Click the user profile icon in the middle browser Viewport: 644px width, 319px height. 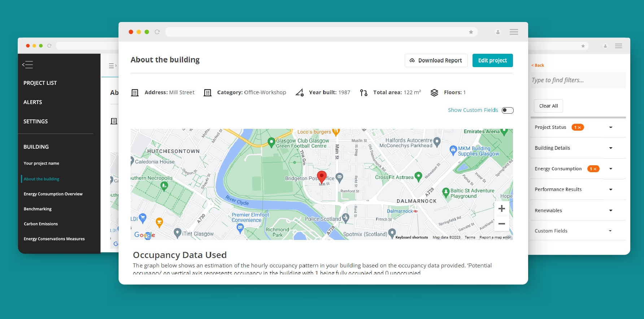(498, 32)
